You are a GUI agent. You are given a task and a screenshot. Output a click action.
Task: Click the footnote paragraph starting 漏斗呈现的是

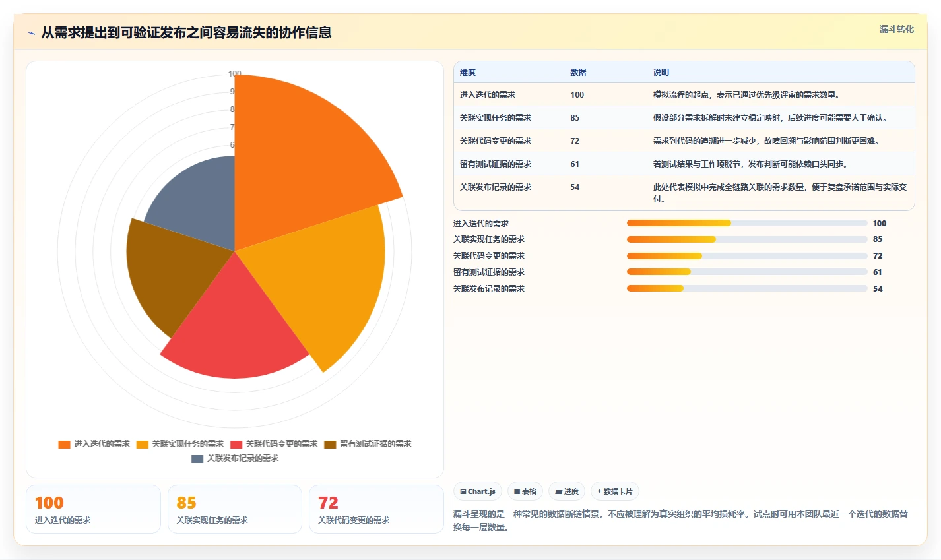(x=680, y=520)
